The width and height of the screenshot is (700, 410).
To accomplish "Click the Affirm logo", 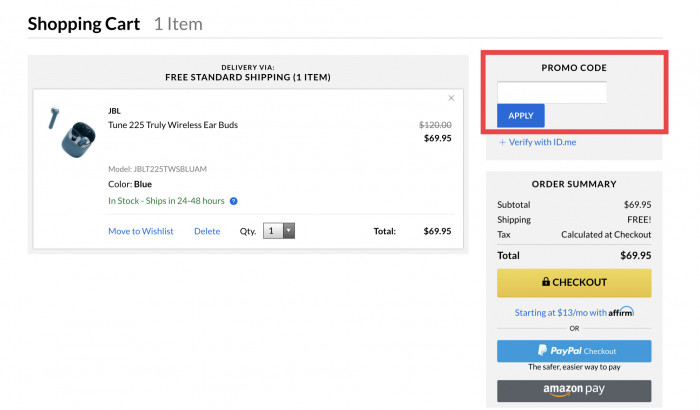I will point(621,311).
